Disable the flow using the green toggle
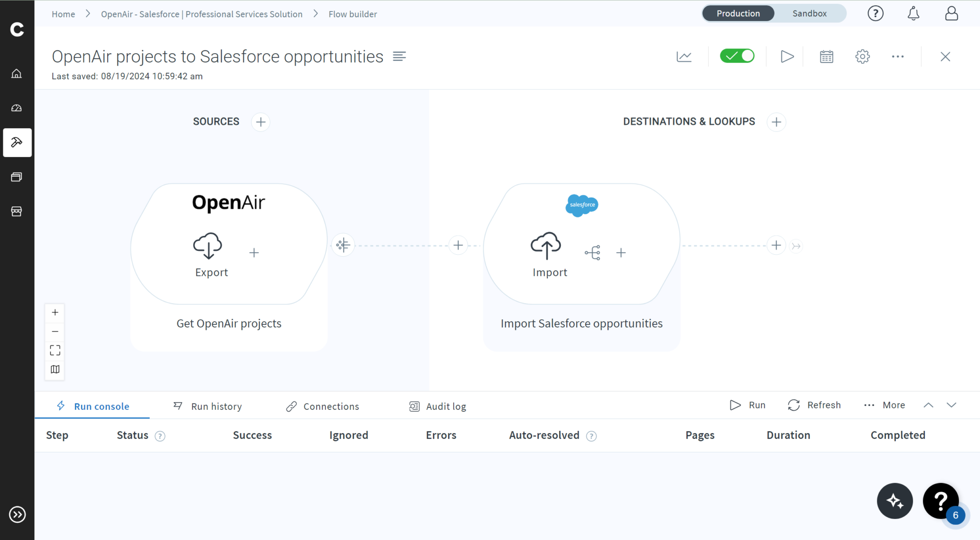This screenshot has height=540, width=980. point(737,56)
